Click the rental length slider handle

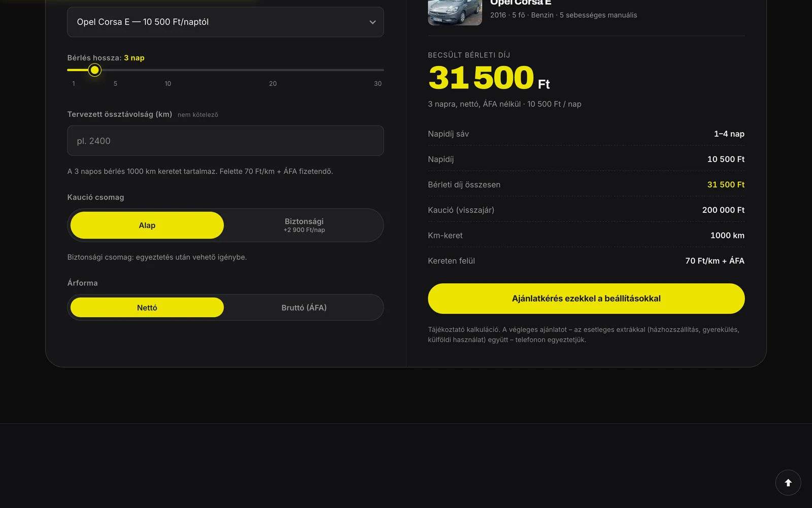coord(94,70)
